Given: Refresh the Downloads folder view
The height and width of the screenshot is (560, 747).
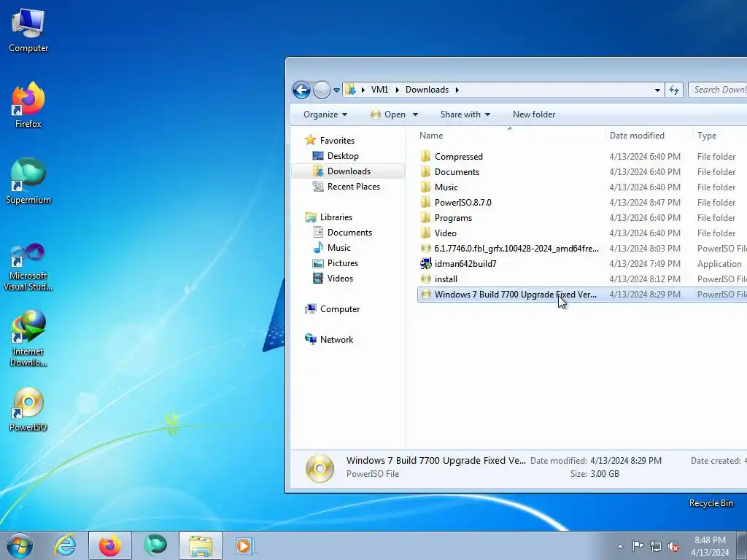Looking at the screenshot, I should 673,90.
